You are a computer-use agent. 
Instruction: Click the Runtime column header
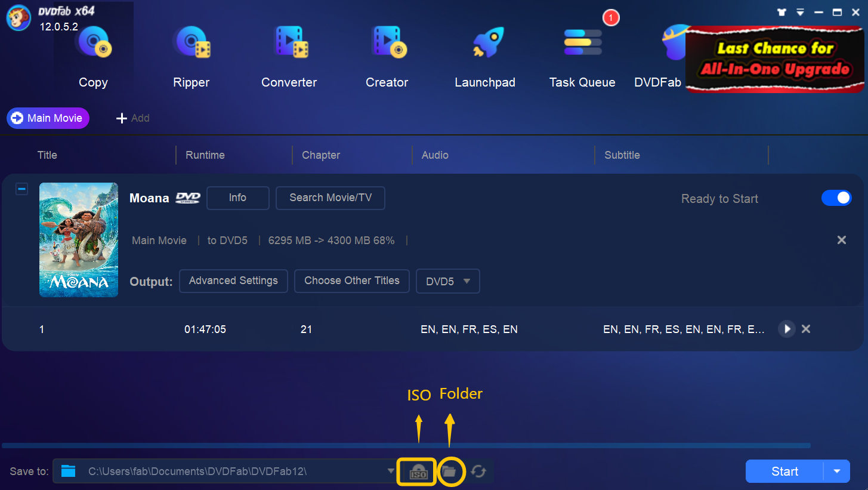pos(205,155)
